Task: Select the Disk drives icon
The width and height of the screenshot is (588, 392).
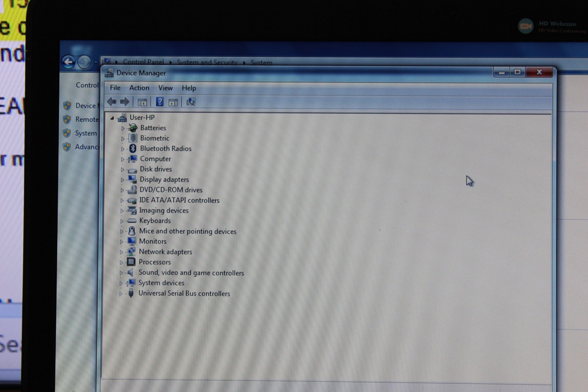Action: 132,170
